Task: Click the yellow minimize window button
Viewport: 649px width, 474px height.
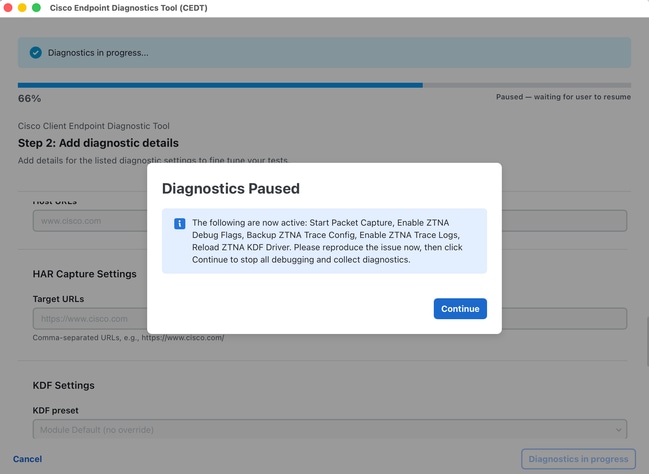Action: click(x=22, y=7)
